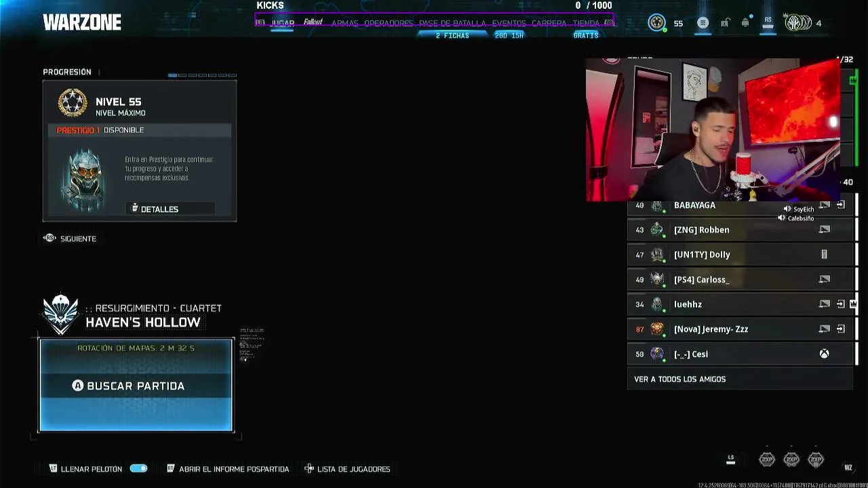Select friend luehhz
This screenshot has width=868, height=488.
[x=740, y=304]
